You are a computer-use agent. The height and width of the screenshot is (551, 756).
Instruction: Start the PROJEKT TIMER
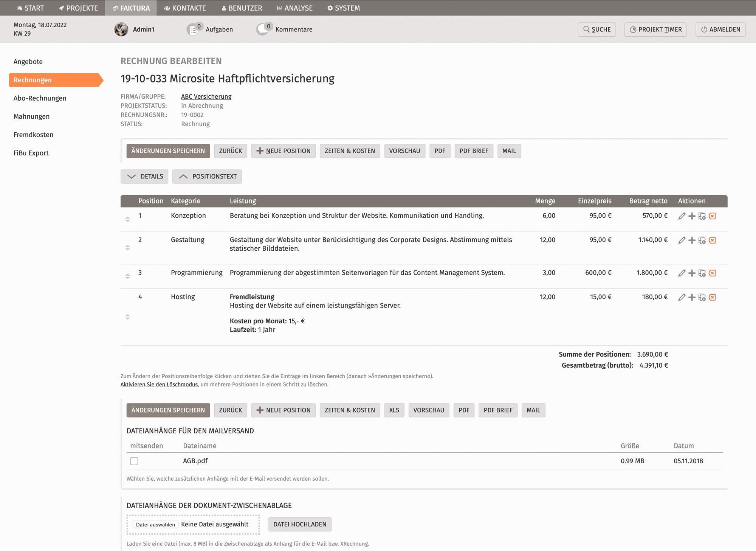point(655,29)
